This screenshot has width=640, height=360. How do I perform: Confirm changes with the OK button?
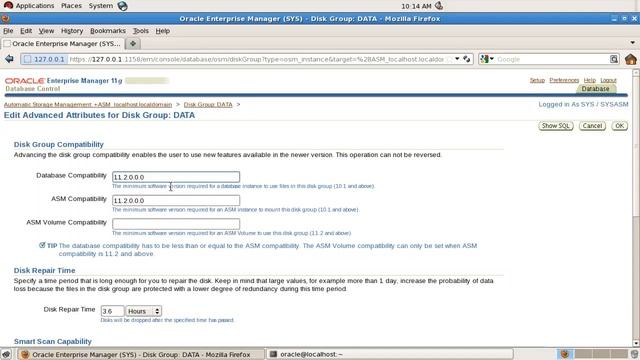tap(620, 126)
